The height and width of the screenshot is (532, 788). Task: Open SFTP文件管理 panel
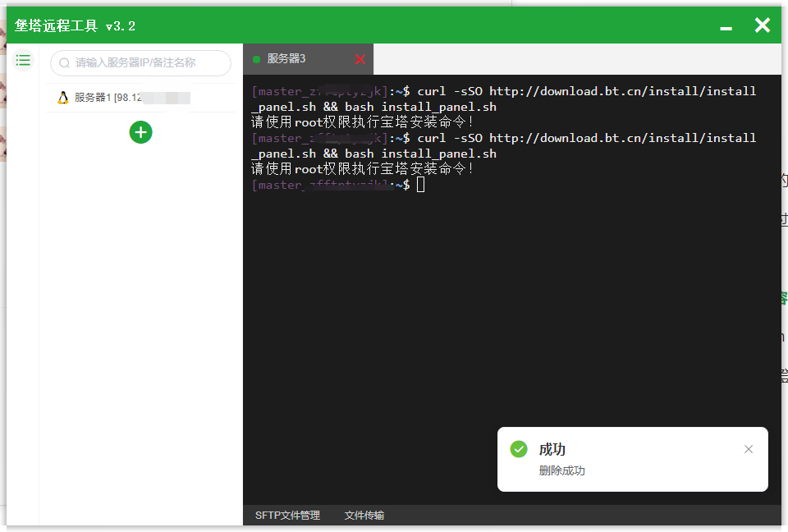tap(287, 516)
